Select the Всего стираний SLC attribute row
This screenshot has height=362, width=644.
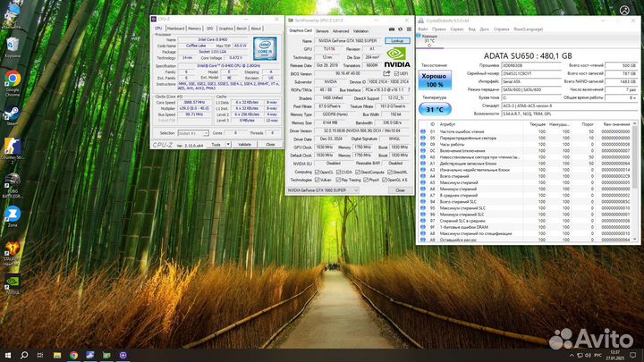tap(526, 201)
